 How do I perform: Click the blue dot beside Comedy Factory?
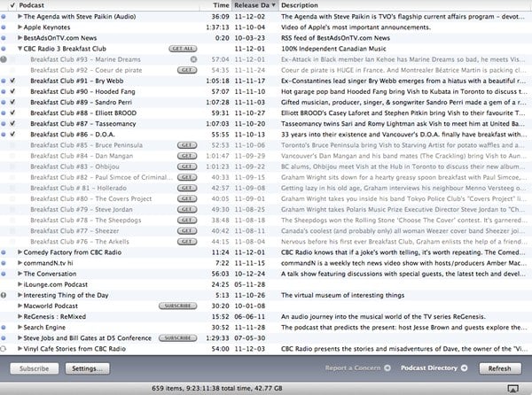[x=4, y=252]
